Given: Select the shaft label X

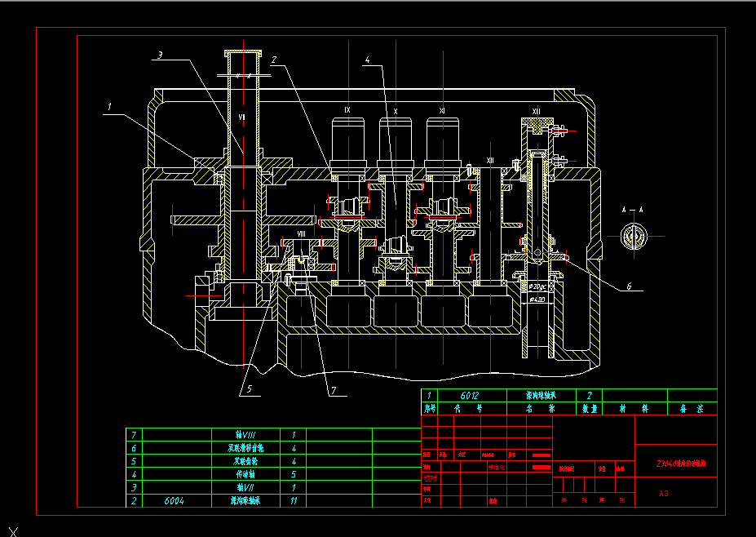Looking at the screenshot, I should (x=396, y=112).
